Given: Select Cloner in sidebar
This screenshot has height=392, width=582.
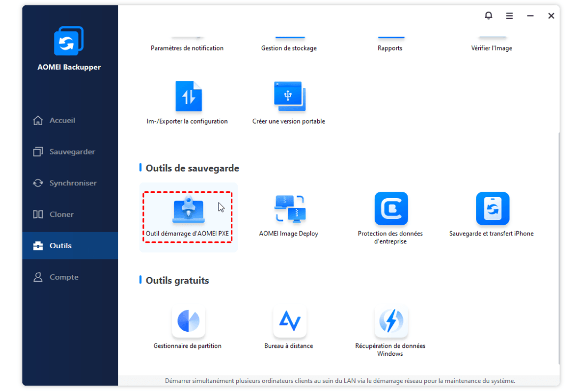Looking at the screenshot, I should pyautogui.click(x=70, y=214).
